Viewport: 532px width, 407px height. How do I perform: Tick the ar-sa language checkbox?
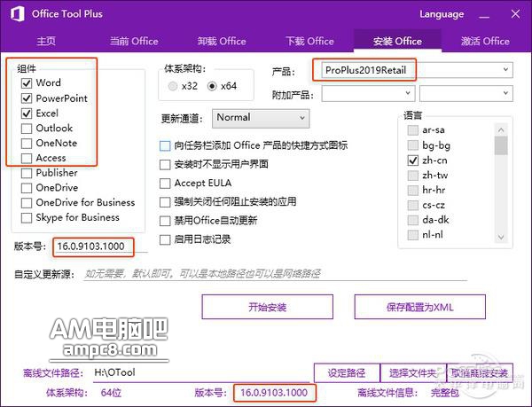[x=412, y=130]
